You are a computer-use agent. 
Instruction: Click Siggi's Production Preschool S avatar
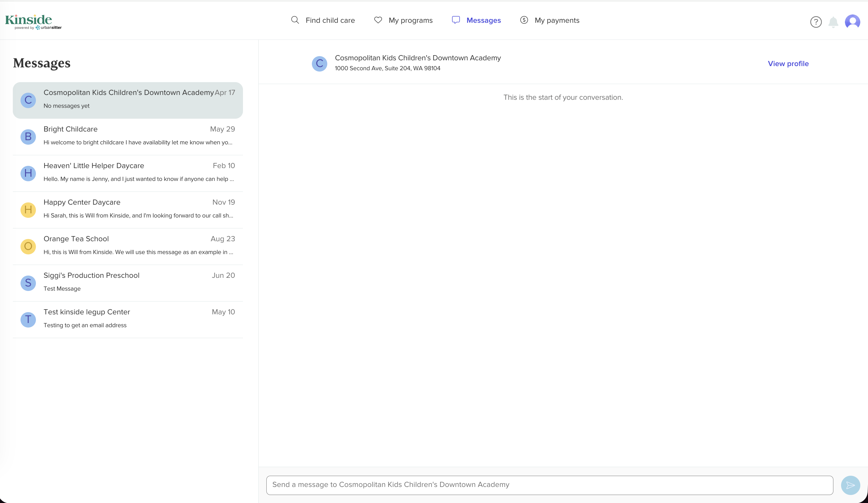(28, 283)
